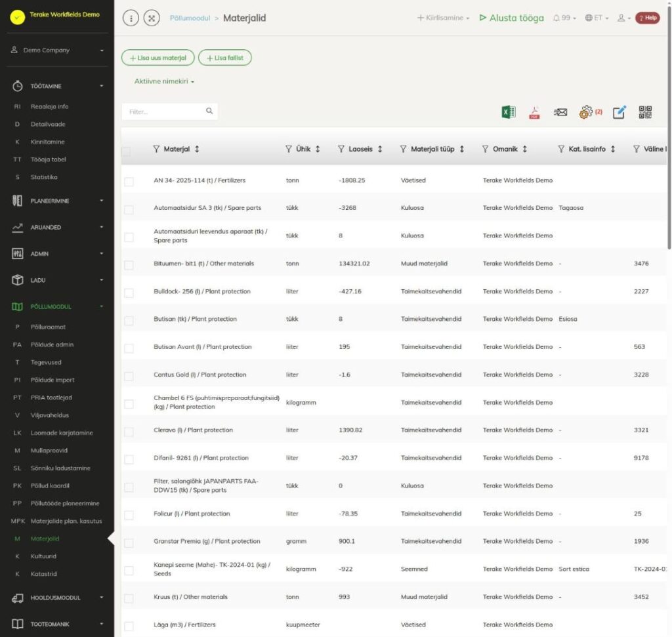The image size is (672, 637).
Task: Select the Cleravo row checkbox
Action: pyautogui.click(x=129, y=432)
